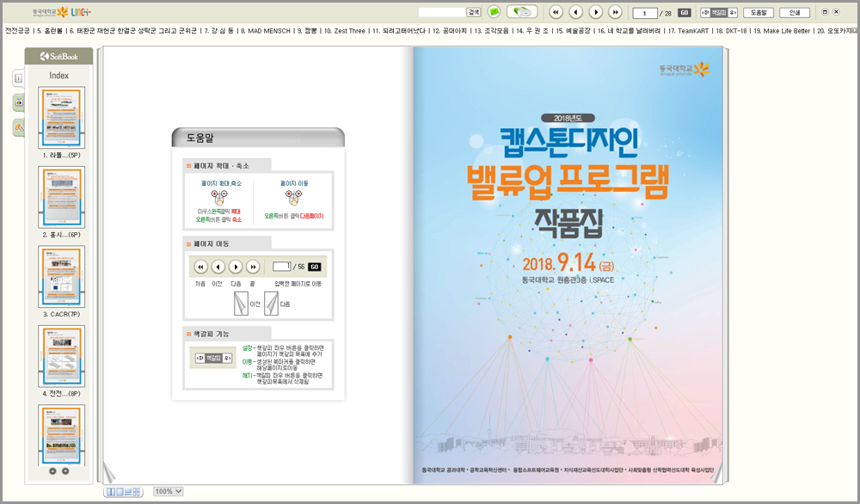Focus the search text field
Image resolution: width=860 pixels, height=504 pixels.
442,12
